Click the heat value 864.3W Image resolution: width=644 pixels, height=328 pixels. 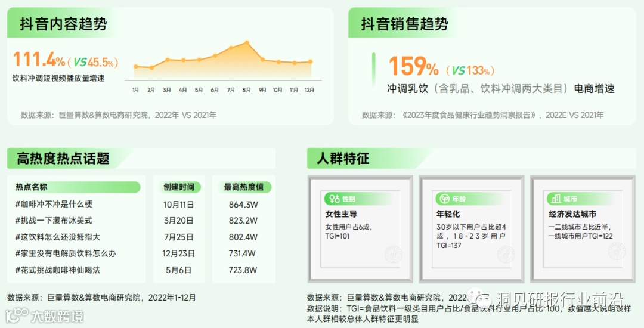pyautogui.click(x=243, y=205)
